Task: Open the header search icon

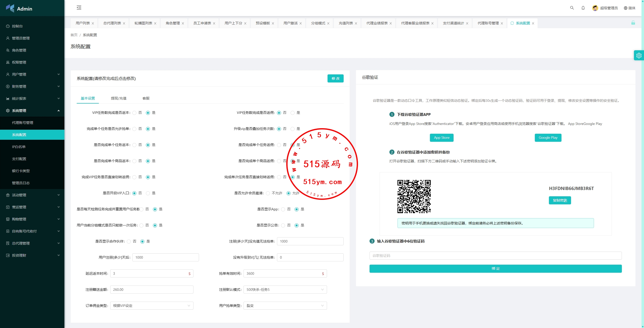Action: [572, 8]
